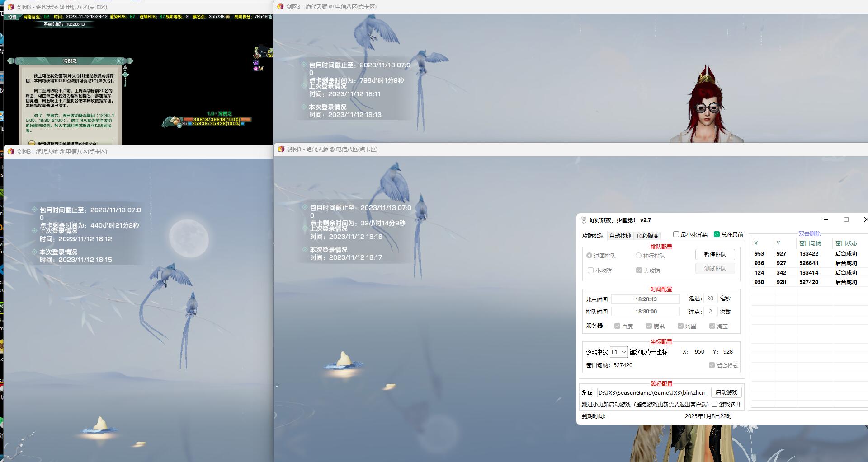Click the game path input field
This screenshot has width=868, height=462.
tap(652, 392)
